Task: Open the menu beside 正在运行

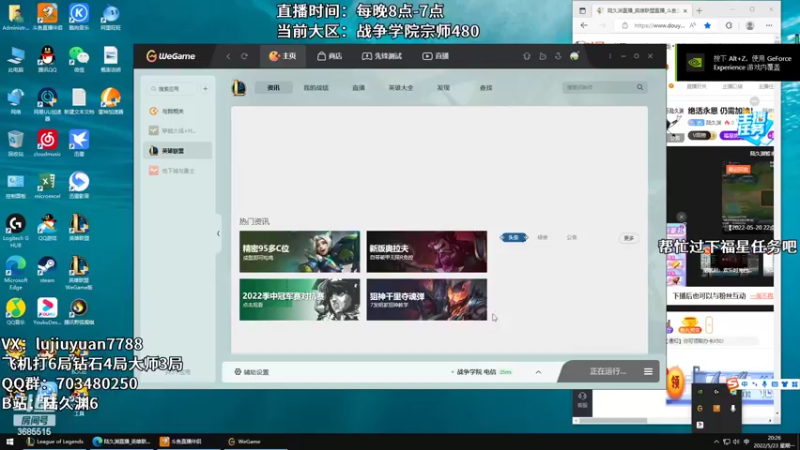Action: point(648,371)
